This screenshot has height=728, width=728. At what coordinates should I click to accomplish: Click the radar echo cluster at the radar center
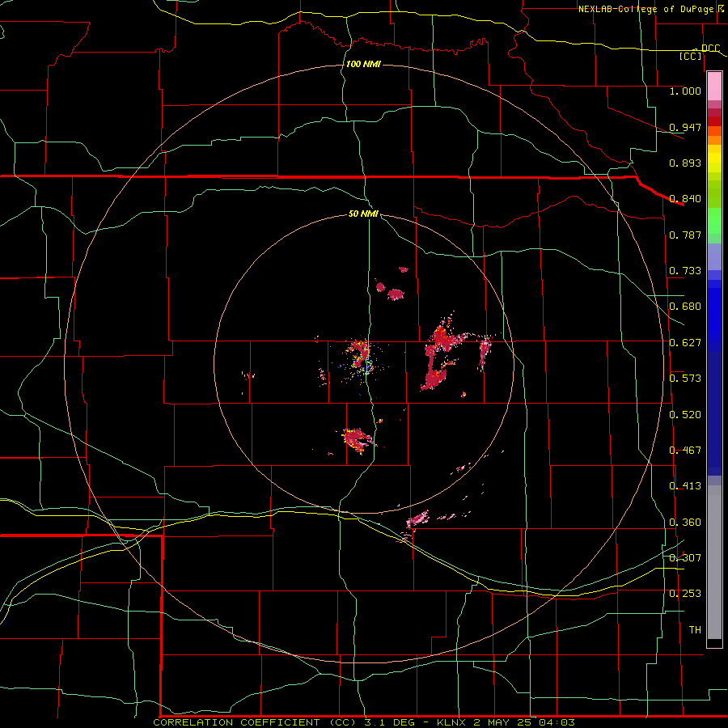360,357
